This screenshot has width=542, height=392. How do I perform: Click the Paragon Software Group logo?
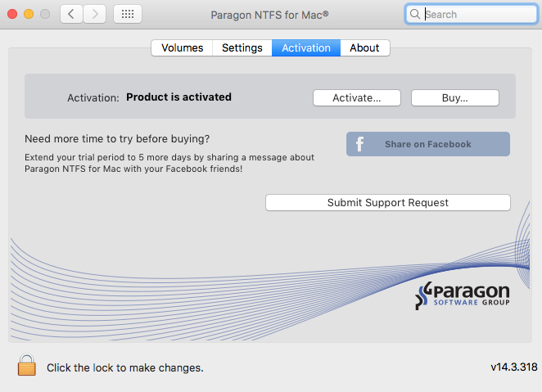pyautogui.click(x=463, y=295)
